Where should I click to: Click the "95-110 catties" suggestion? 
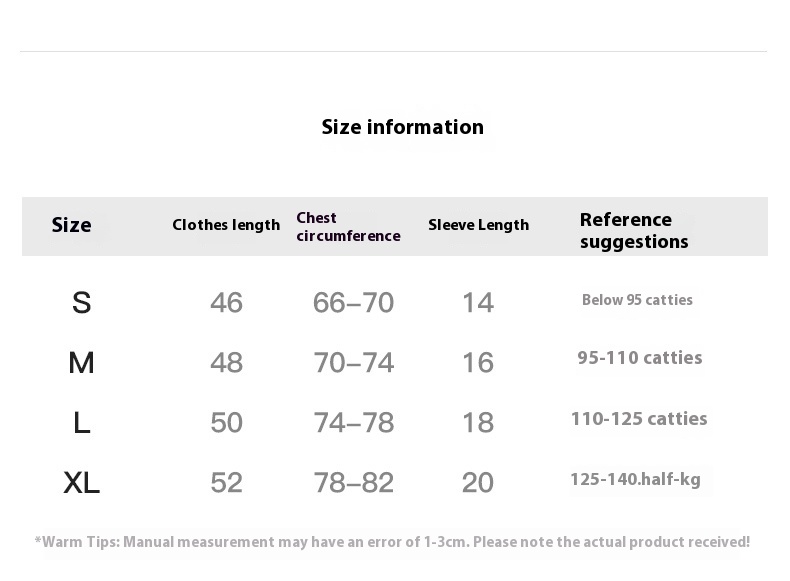pos(639,358)
